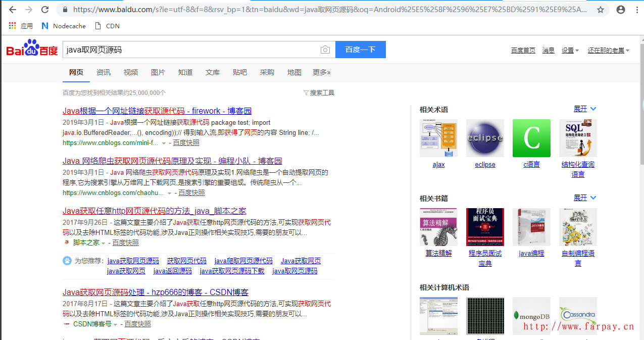Switch to the 视频 search tab
644x340 pixels.
(x=131, y=72)
